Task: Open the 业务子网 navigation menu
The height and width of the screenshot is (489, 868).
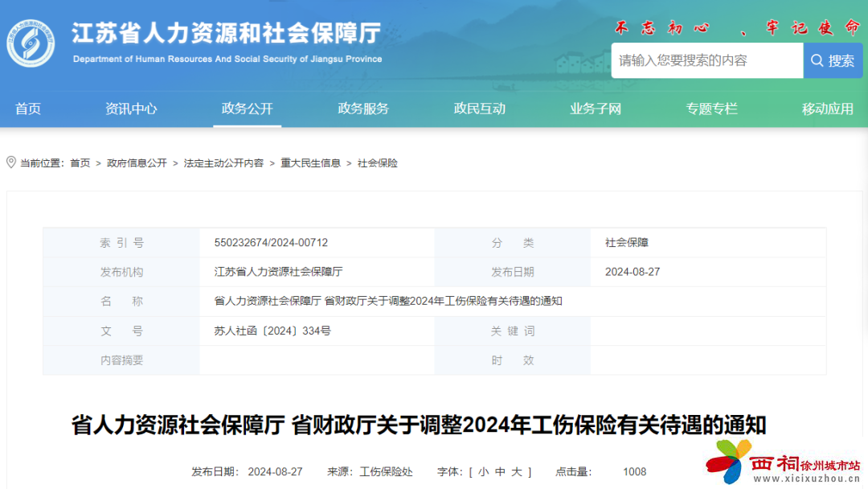Action: pyautogui.click(x=596, y=109)
